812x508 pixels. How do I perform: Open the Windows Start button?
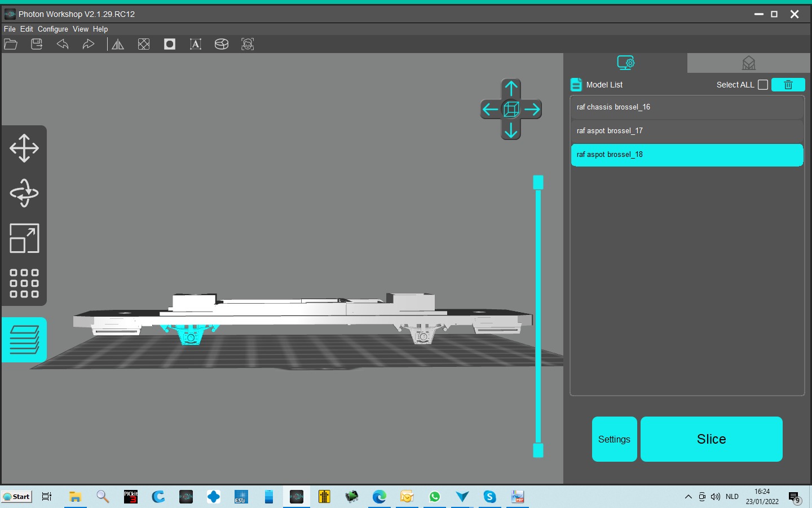[16, 497]
